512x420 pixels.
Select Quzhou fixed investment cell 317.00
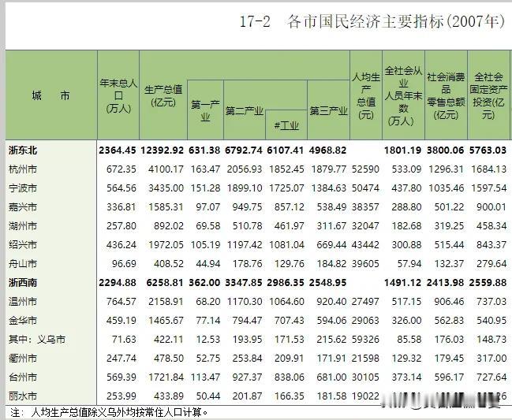pos(491,358)
